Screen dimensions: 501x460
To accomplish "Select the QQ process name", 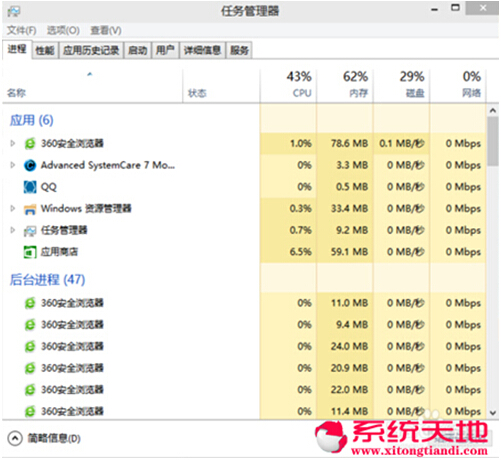I will point(49,187).
